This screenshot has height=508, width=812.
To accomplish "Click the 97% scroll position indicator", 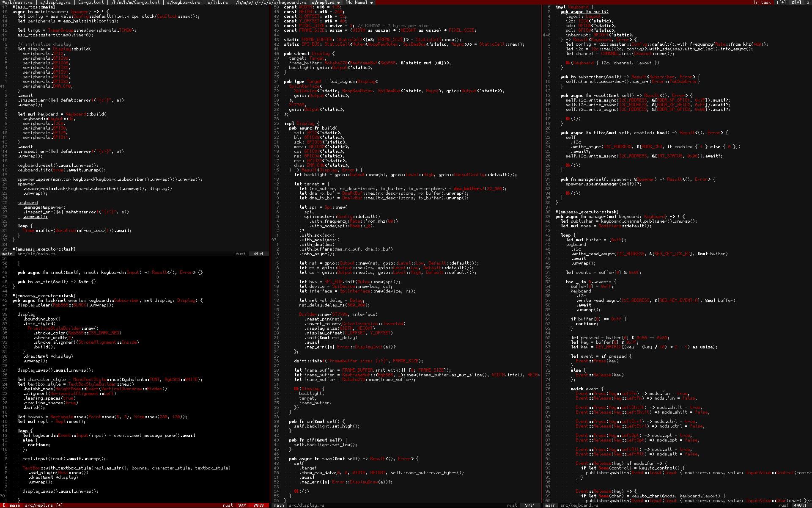I will tap(242, 505).
